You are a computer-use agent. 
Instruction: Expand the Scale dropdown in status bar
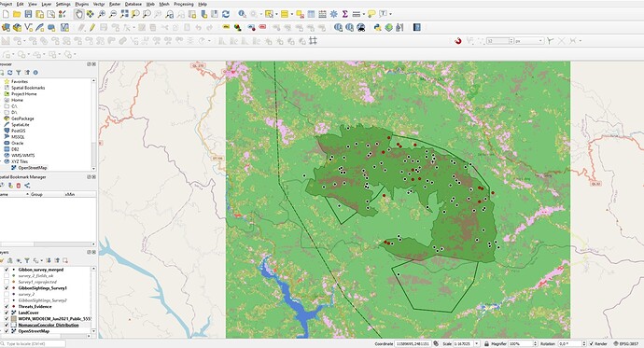click(x=477, y=343)
